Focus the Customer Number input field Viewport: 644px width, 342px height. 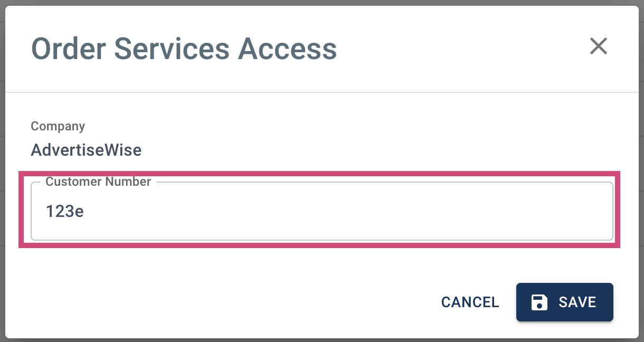(322, 211)
